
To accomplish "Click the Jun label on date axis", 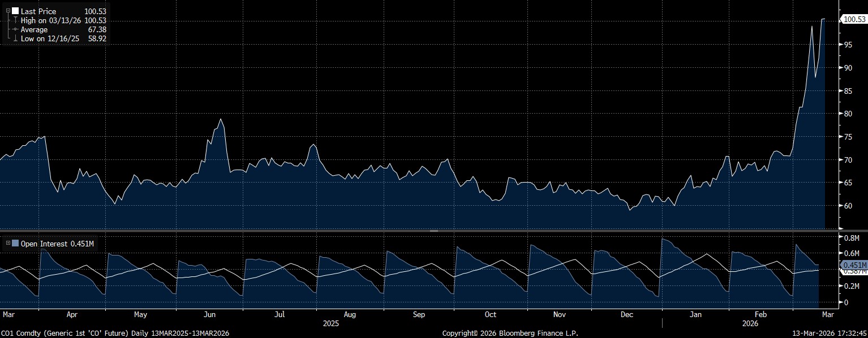I will pos(210,314).
